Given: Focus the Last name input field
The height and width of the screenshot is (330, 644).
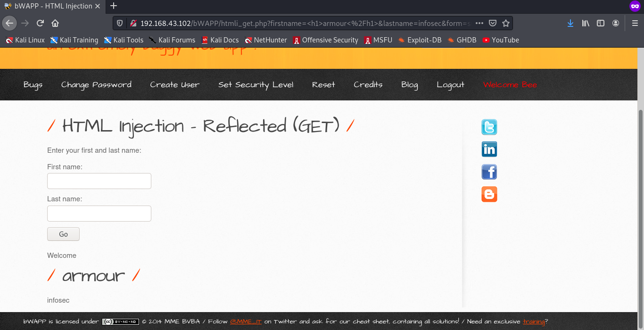Looking at the screenshot, I should click(99, 214).
